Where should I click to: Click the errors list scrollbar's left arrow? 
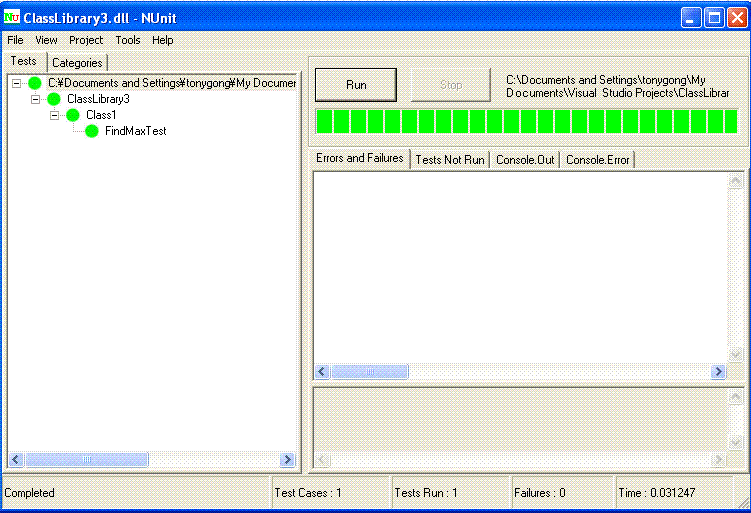pyautogui.click(x=322, y=372)
